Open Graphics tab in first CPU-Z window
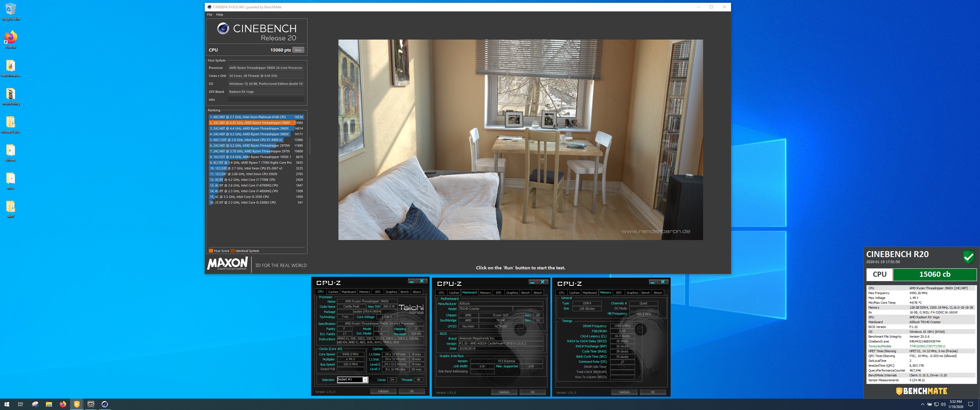 [x=391, y=292]
